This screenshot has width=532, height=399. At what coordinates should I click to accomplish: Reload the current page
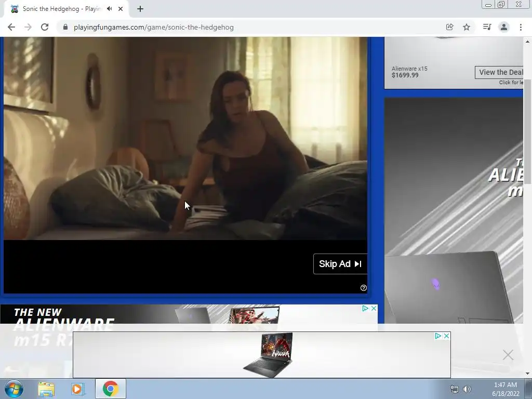pos(45,27)
